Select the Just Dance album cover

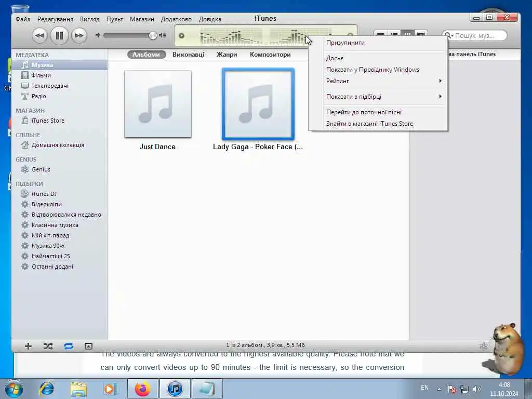pos(158,104)
